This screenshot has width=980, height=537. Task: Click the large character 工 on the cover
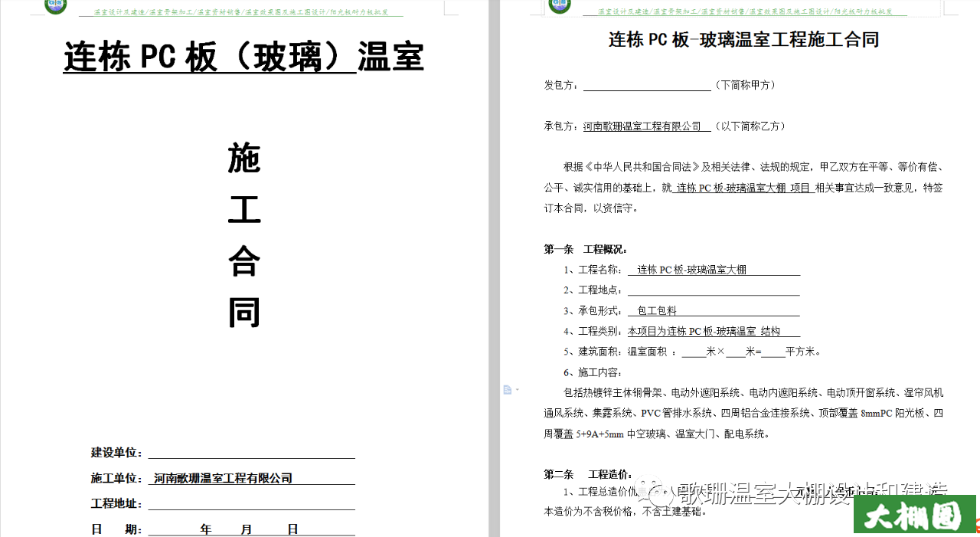(x=244, y=209)
